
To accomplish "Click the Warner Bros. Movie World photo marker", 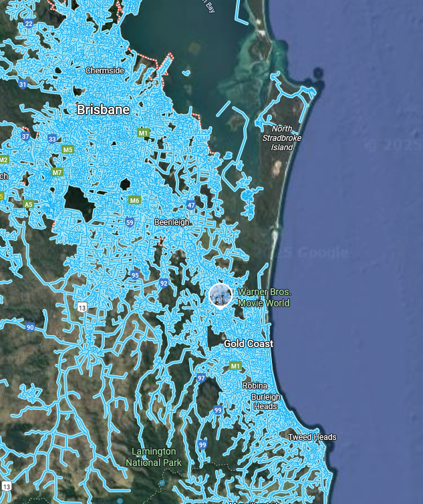I will pos(220,295).
